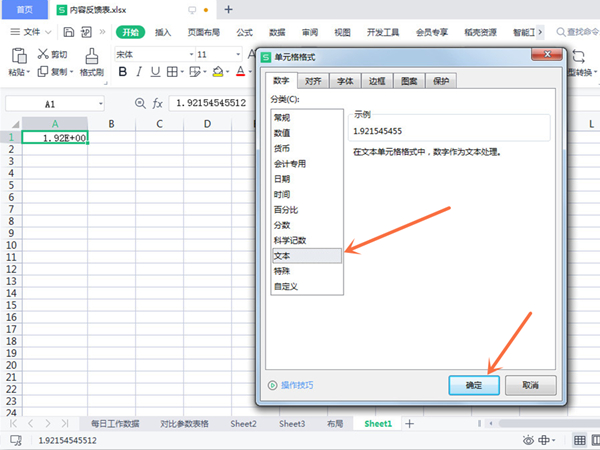
Task: Open the border style dropdown arrow
Action: 182,72
